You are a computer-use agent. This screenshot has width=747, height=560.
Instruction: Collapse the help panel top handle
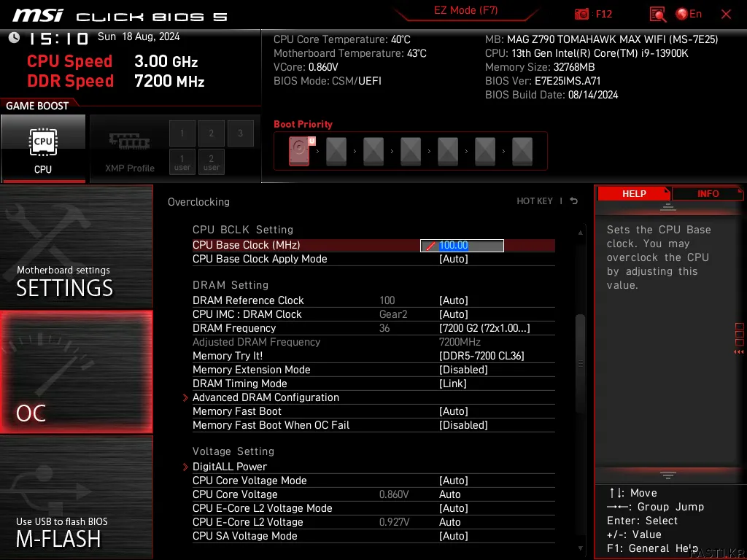pyautogui.click(x=668, y=206)
